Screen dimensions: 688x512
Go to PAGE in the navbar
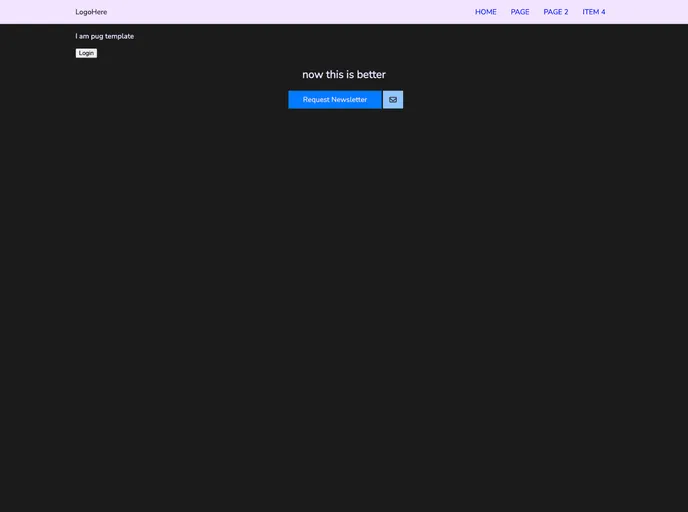520,12
